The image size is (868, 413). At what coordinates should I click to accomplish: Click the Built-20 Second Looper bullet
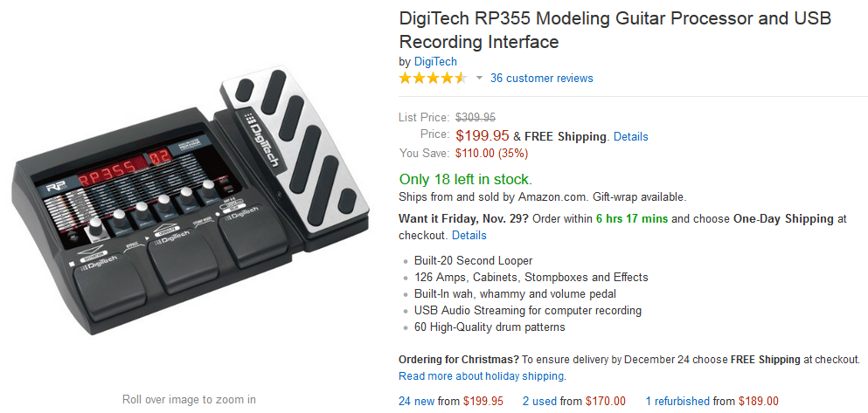(473, 261)
